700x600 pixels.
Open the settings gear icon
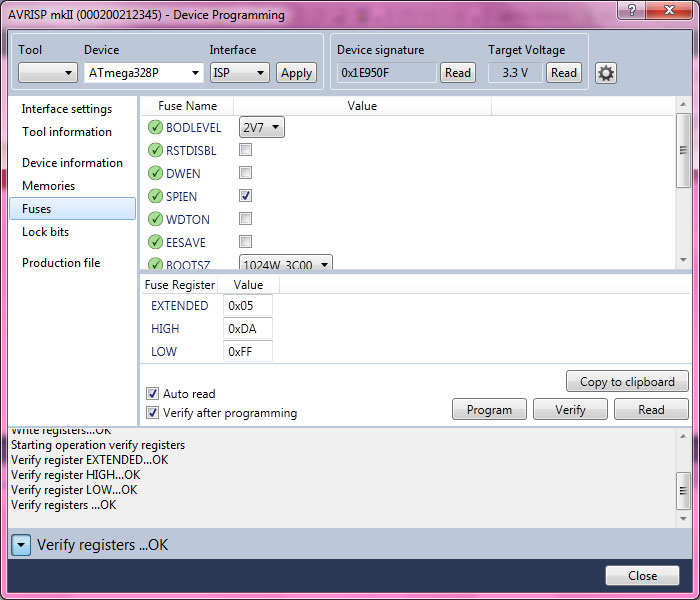(605, 73)
